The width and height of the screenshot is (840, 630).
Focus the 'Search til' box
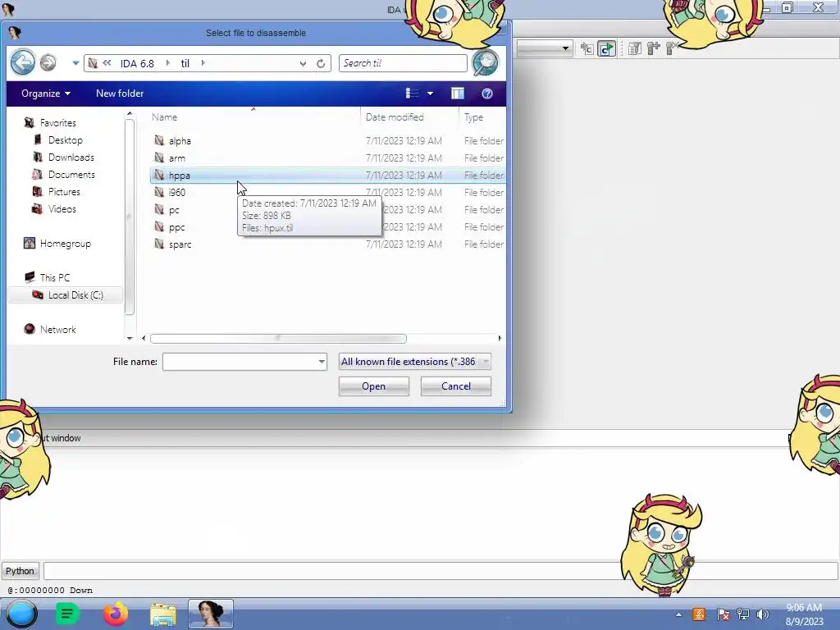403,63
